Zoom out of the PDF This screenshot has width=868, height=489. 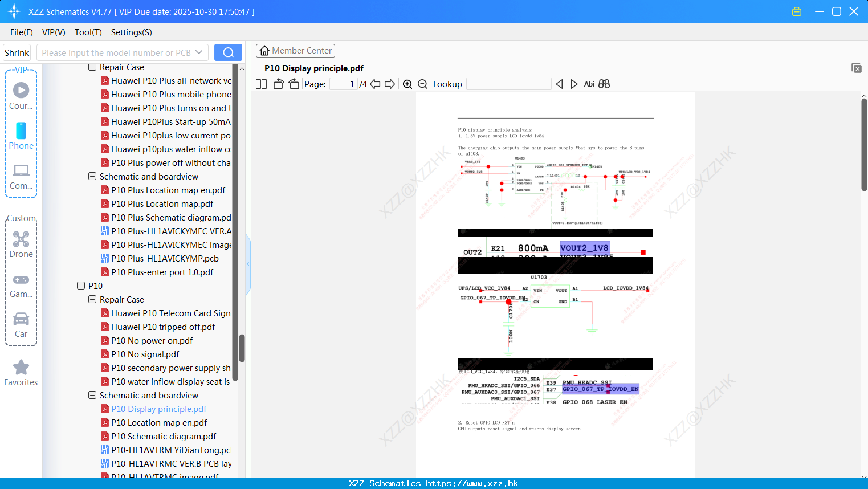[x=423, y=84]
